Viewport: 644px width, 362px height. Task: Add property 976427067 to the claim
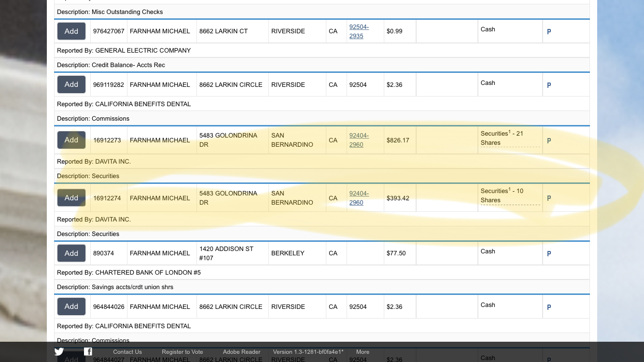tap(71, 31)
